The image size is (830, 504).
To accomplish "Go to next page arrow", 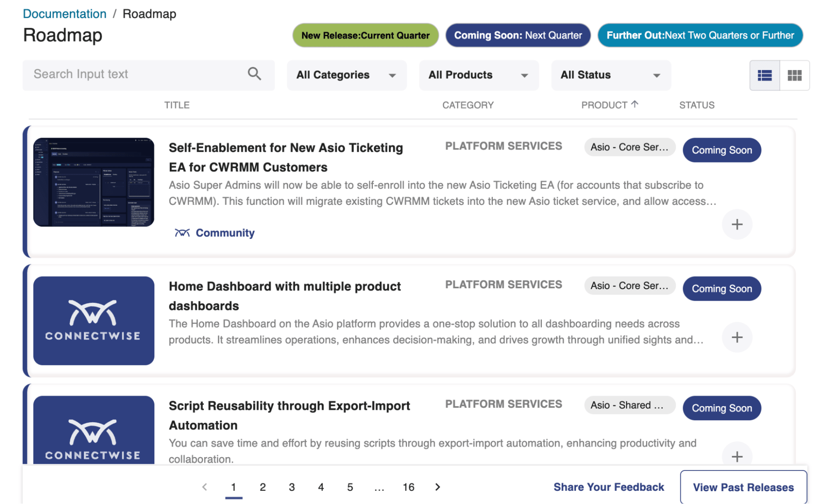I will click(438, 487).
